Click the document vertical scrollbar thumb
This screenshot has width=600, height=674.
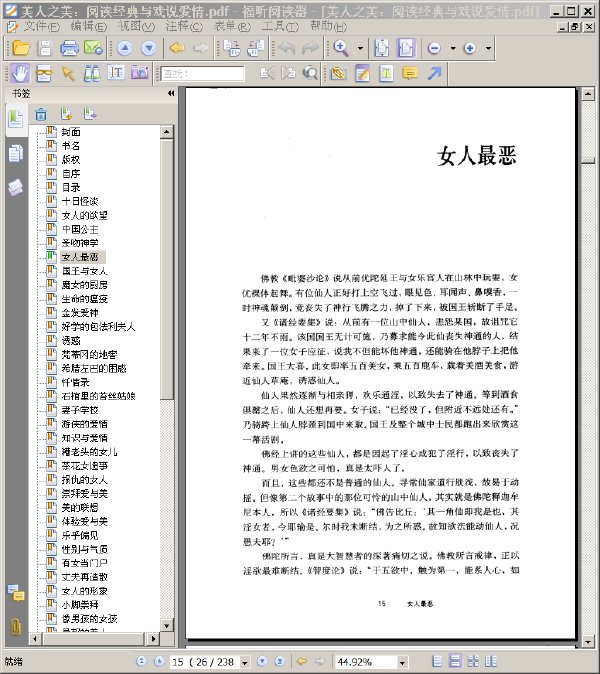pos(588,160)
